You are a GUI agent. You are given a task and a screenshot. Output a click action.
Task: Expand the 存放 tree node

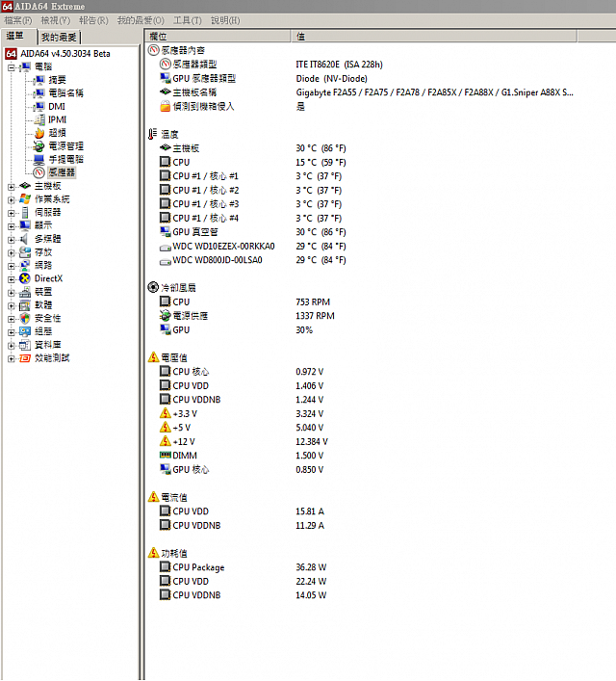click(12, 252)
